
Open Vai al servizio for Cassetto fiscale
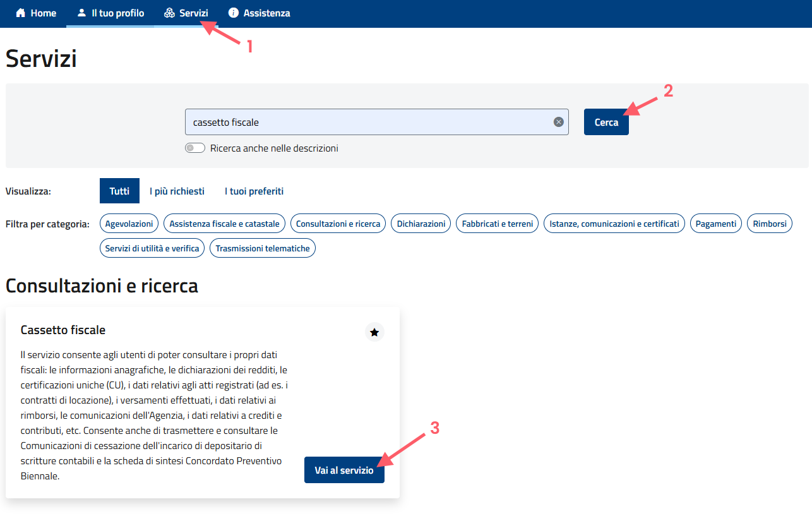pos(344,469)
